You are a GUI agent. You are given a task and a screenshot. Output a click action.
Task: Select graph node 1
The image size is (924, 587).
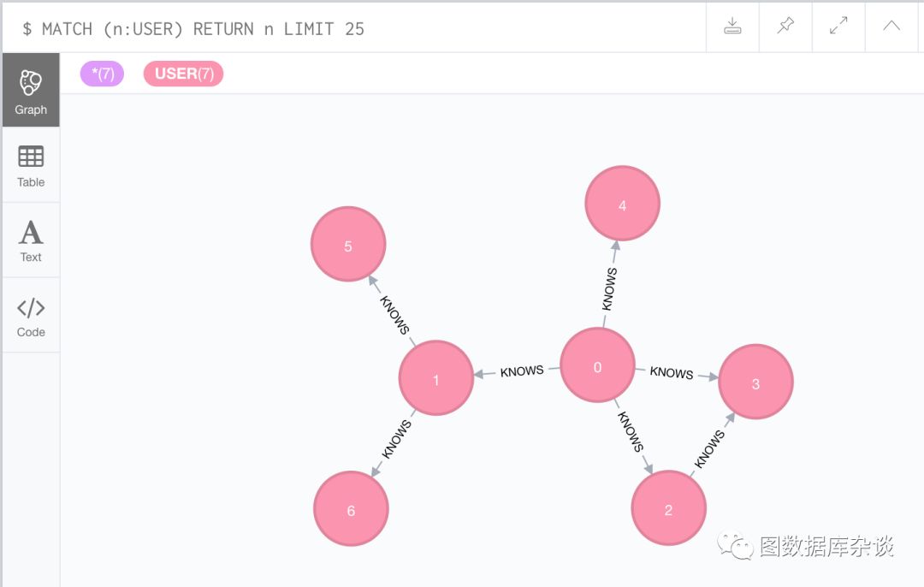click(436, 378)
